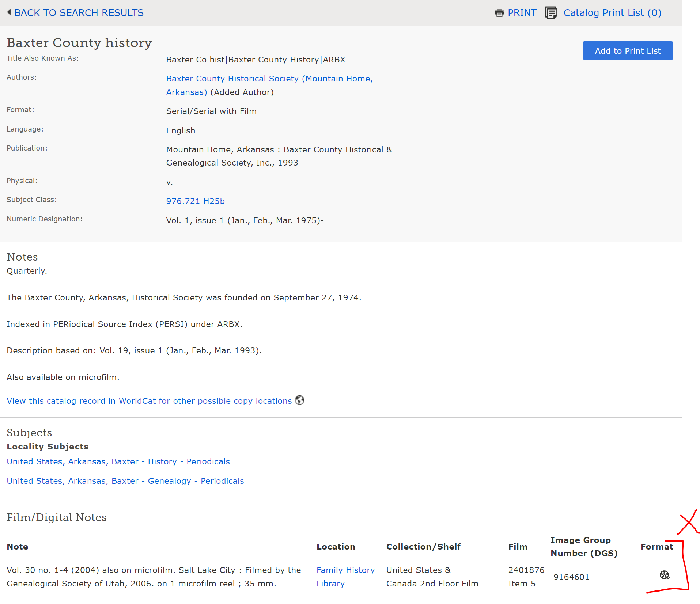Click the Indexed in PERSI note
The height and width of the screenshot is (604, 700).
125,324
